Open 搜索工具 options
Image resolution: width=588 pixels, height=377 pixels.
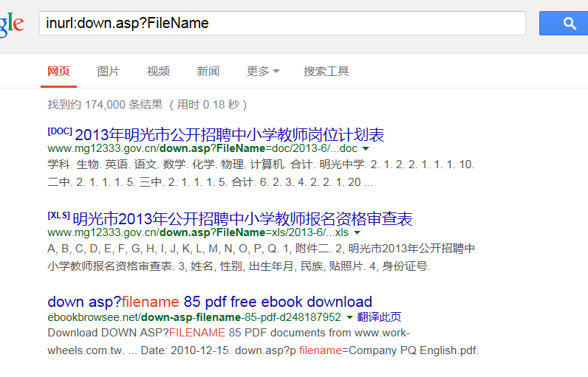pos(327,71)
